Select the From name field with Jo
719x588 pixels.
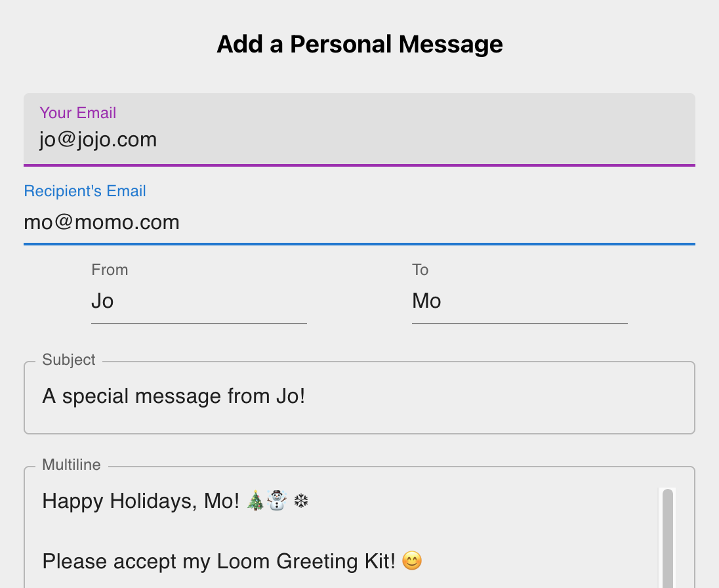click(198, 301)
